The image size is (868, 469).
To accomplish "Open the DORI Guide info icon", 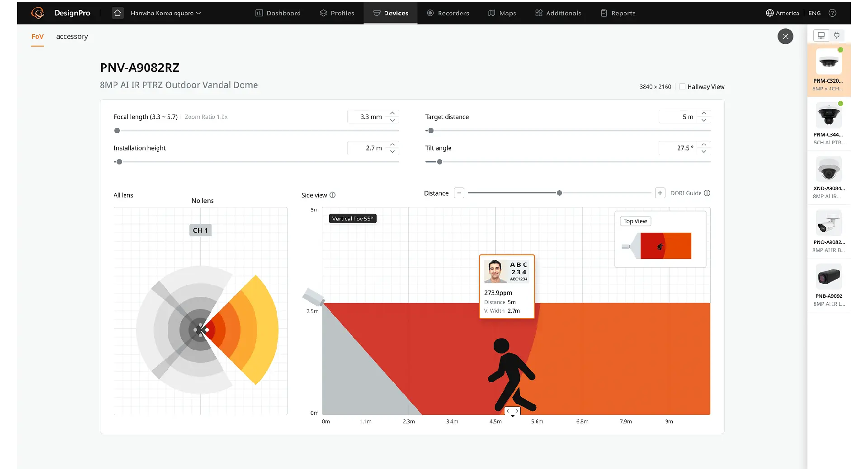I will pyautogui.click(x=708, y=193).
